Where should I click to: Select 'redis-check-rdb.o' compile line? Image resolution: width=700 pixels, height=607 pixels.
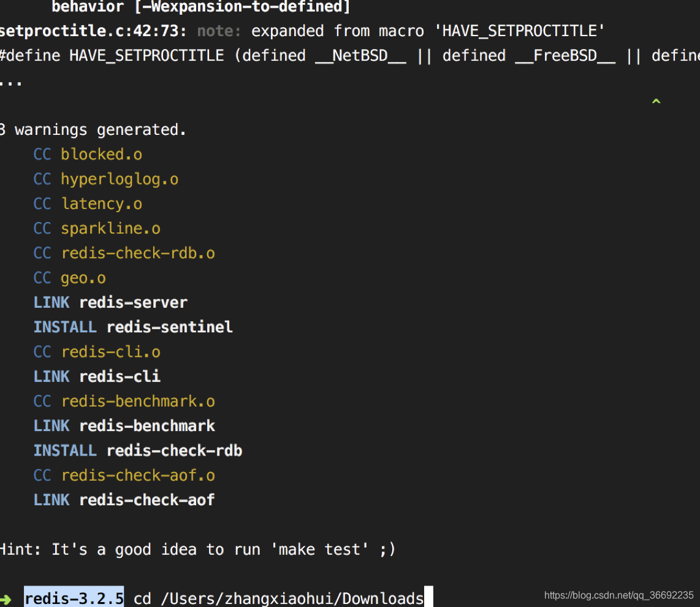pos(124,253)
